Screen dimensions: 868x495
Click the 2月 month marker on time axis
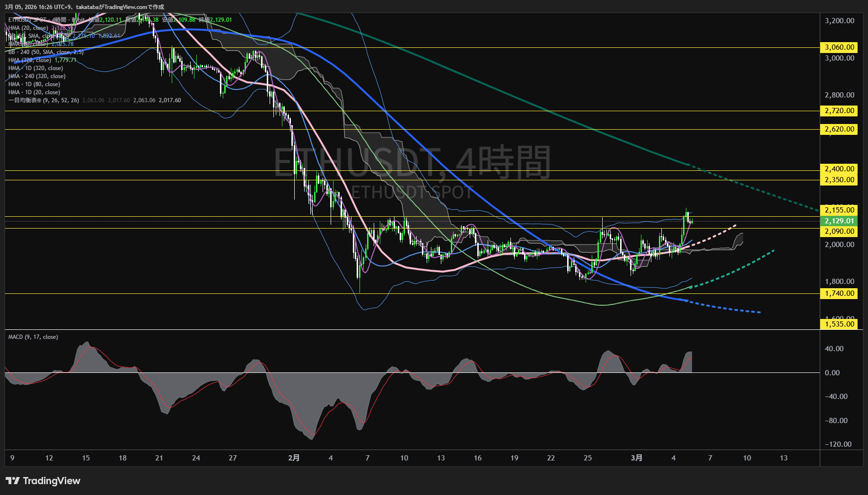[294, 458]
